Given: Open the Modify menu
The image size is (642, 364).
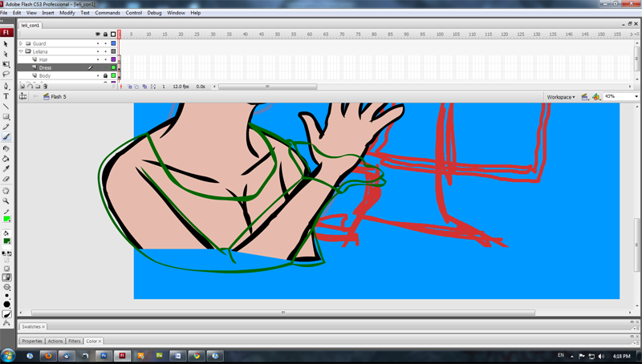Looking at the screenshot, I should point(67,13).
